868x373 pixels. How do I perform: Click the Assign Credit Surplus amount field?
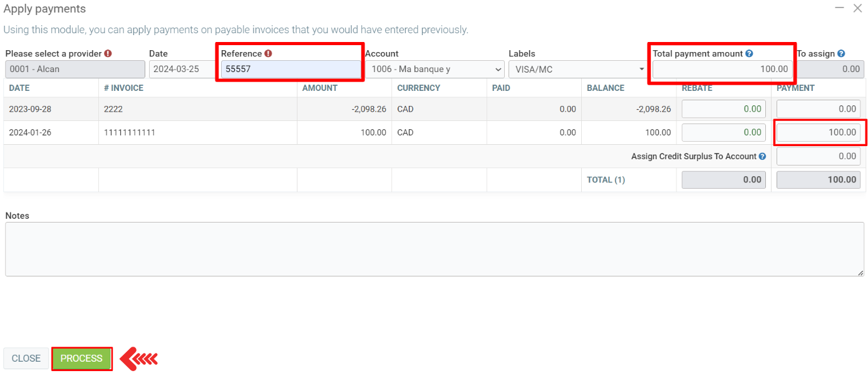(818, 157)
